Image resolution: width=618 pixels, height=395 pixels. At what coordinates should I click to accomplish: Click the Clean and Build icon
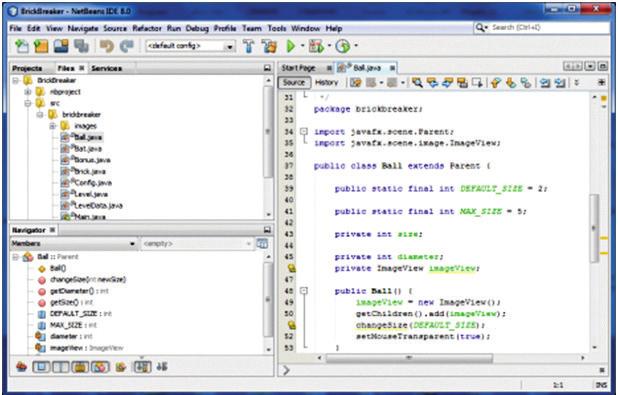click(x=270, y=46)
